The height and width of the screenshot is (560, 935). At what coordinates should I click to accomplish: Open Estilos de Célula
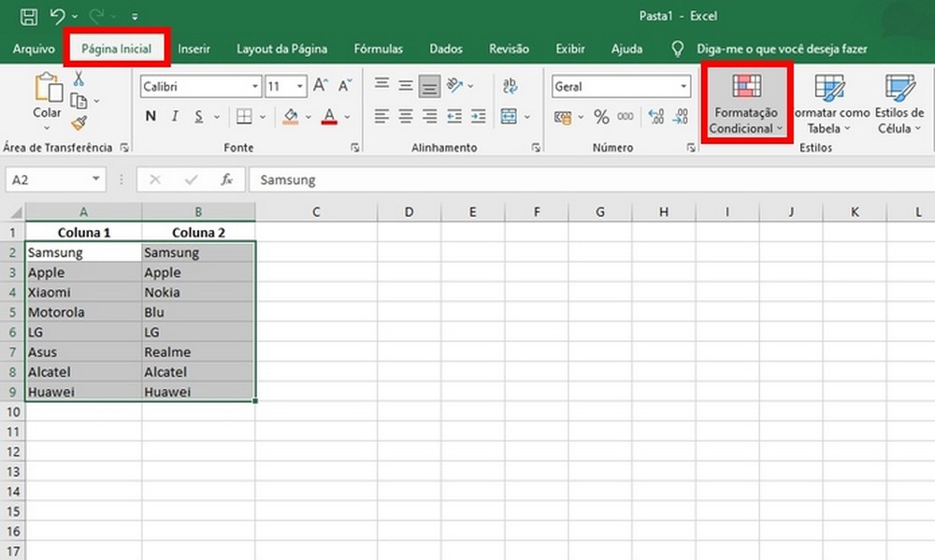(x=898, y=103)
